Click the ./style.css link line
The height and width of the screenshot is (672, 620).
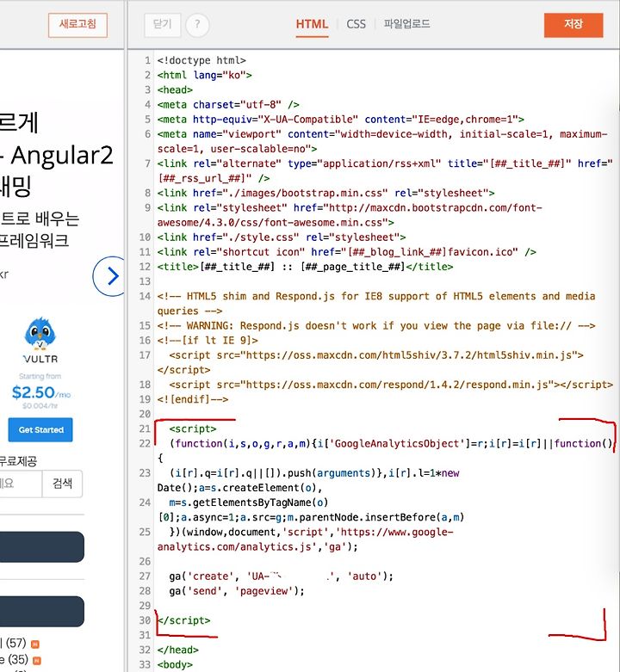[282, 237]
